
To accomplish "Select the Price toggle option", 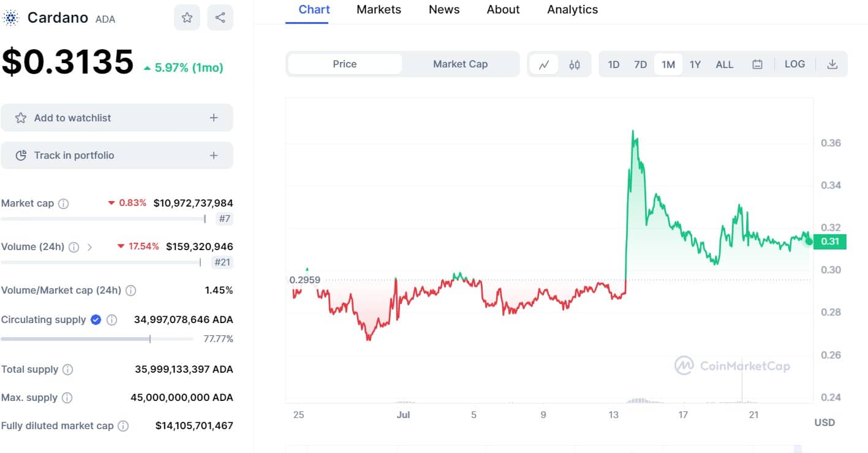I will pos(345,64).
